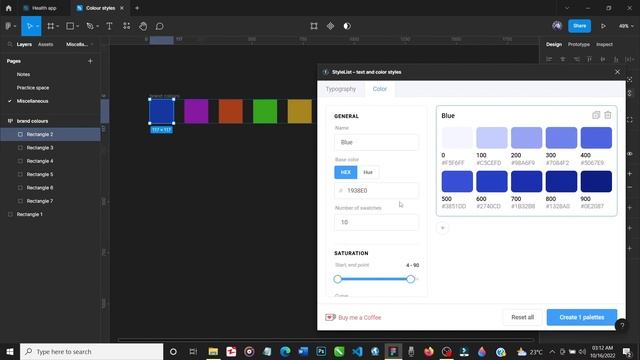Click the right saturation slider handle
The width and height of the screenshot is (640, 360).
411,279
